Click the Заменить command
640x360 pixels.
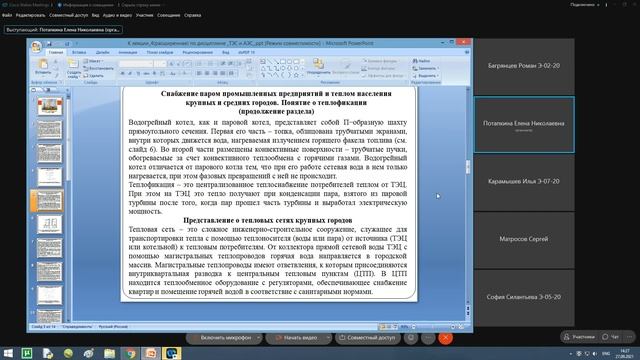click(x=426, y=68)
